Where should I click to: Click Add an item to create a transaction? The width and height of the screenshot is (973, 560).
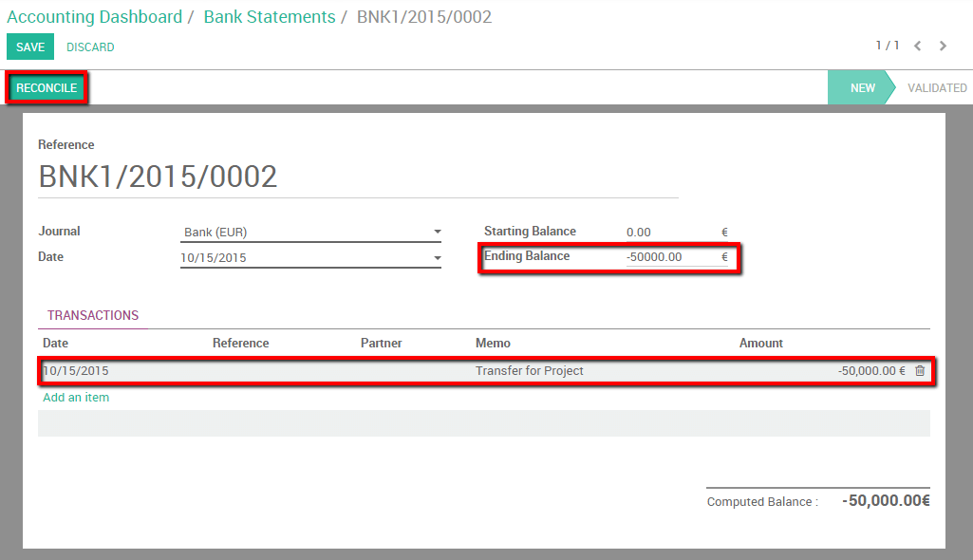tap(75, 397)
